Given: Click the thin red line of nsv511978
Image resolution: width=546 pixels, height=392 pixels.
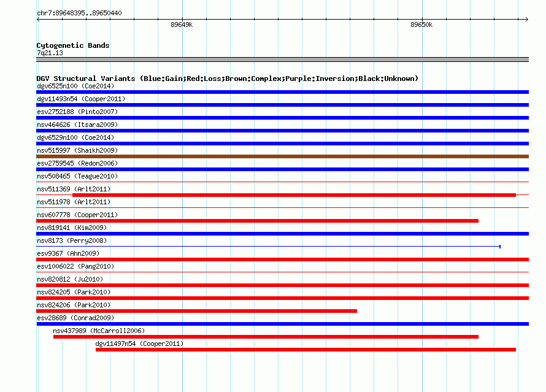Looking at the screenshot, I should pyautogui.click(x=282, y=208).
